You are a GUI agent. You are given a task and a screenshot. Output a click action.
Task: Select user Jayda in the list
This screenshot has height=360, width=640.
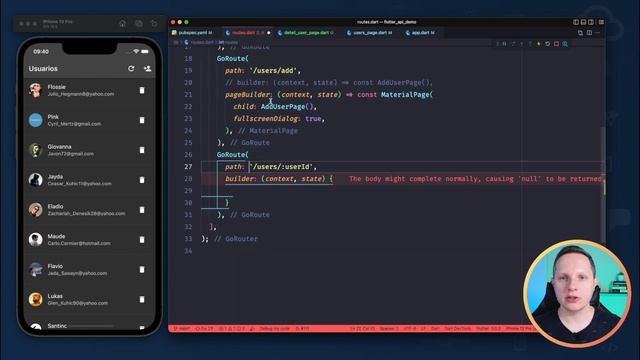(89, 180)
